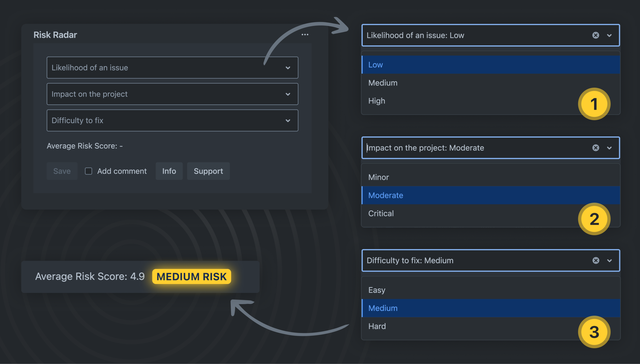Select Hard in the difficulty list
Image resolution: width=640 pixels, height=364 pixels.
(x=377, y=326)
